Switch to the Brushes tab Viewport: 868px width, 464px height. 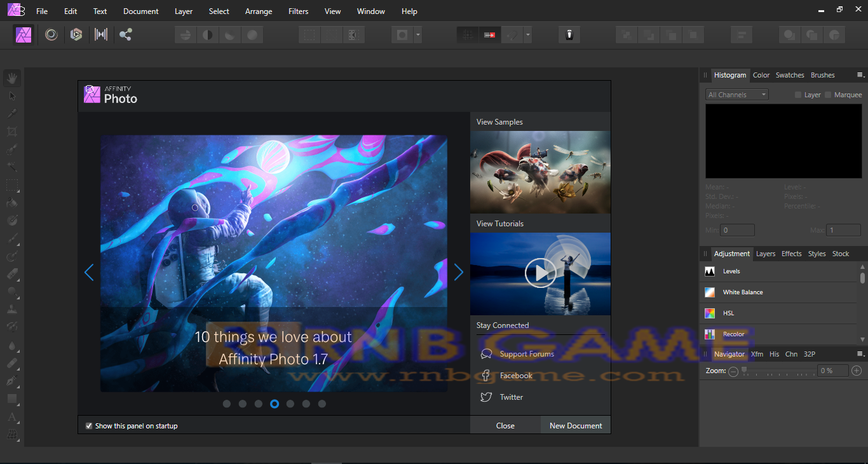823,75
